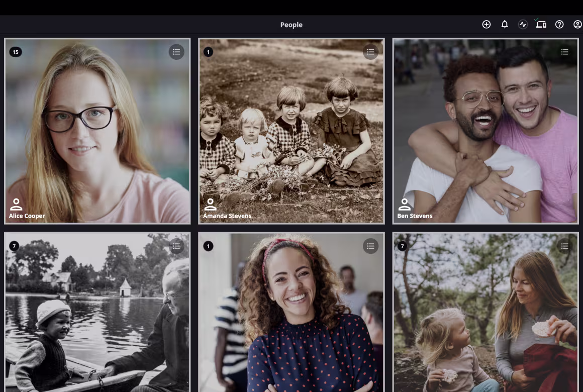Click the 15 count badge on Alice Cooper
The image size is (583, 392).
click(16, 52)
